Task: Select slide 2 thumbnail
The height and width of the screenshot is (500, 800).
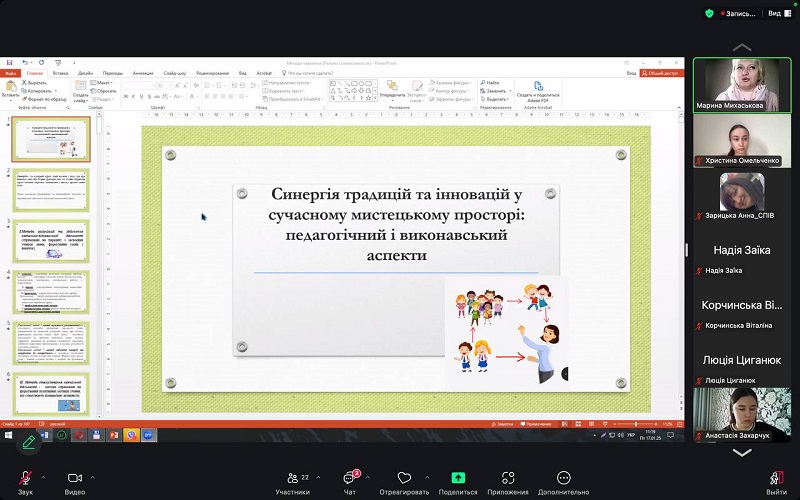Action: point(51,190)
